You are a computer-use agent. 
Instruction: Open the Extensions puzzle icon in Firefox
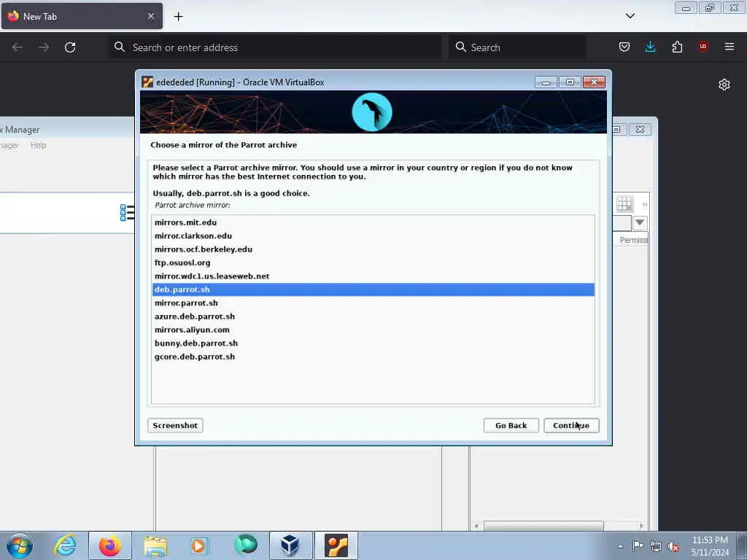(677, 47)
